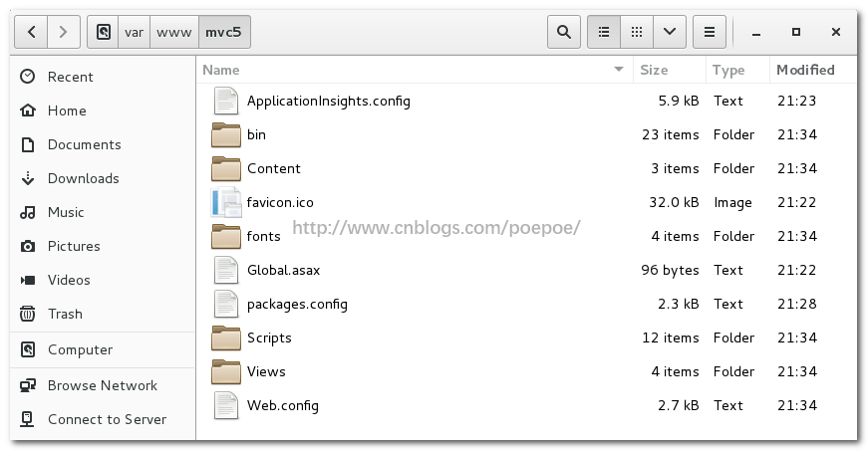Click the search magnifier icon in toolbar

click(x=564, y=32)
